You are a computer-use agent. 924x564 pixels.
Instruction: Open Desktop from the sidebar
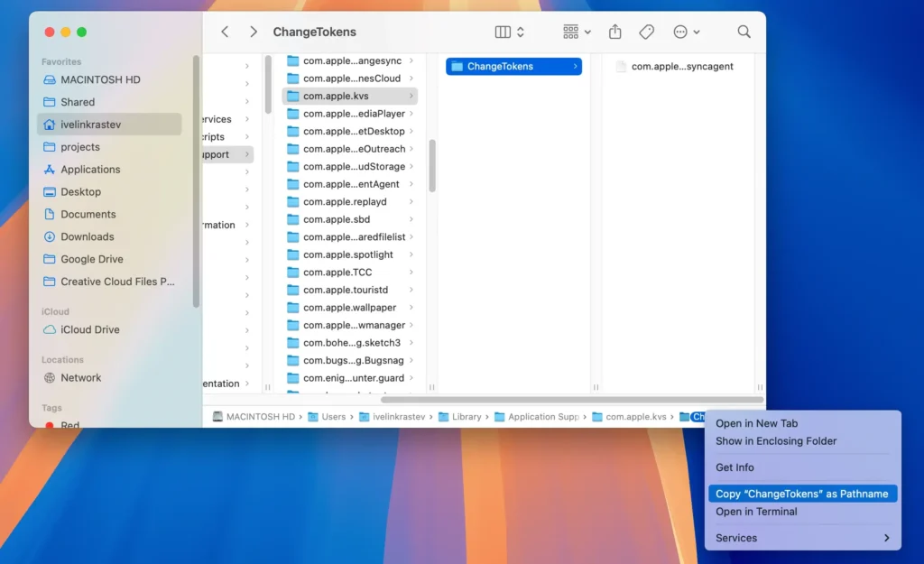pos(109,191)
